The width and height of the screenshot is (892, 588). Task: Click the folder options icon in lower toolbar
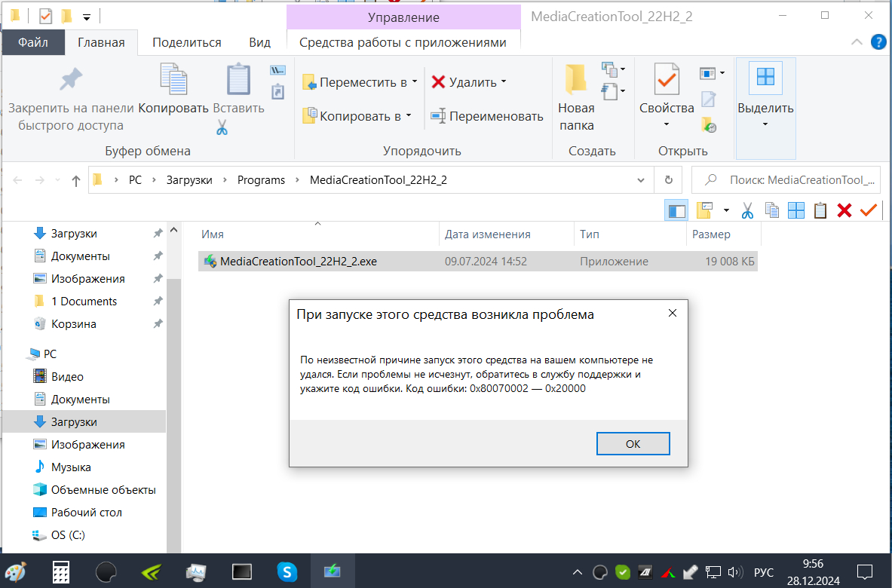pyautogui.click(x=704, y=210)
